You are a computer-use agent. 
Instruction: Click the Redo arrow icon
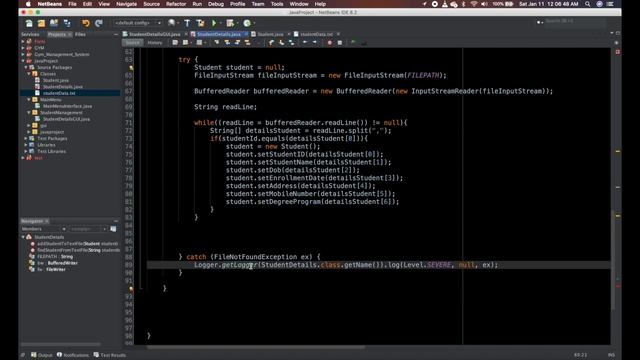pyautogui.click(x=98, y=23)
